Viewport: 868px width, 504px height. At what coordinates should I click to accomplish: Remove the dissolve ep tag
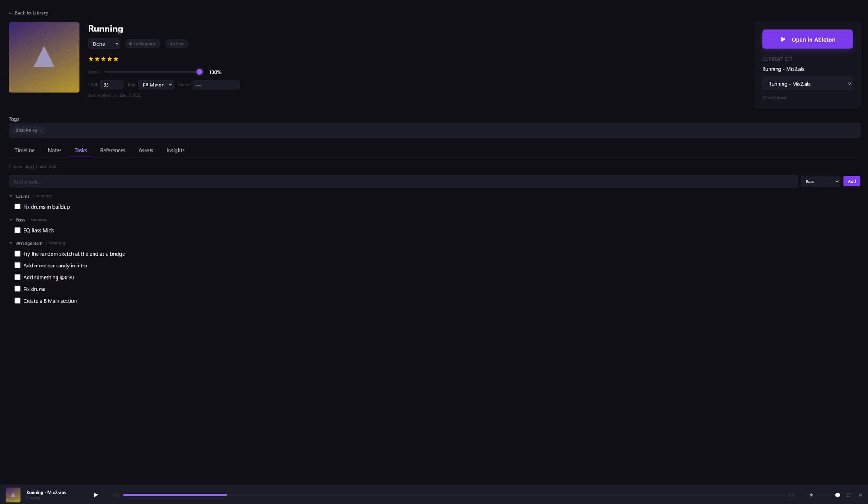coord(40,131)
